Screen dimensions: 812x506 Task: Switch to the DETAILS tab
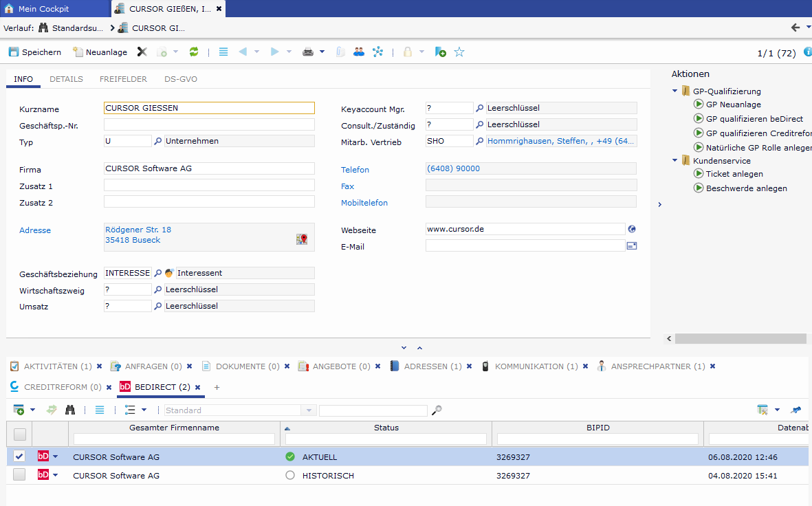pos(66,79)
